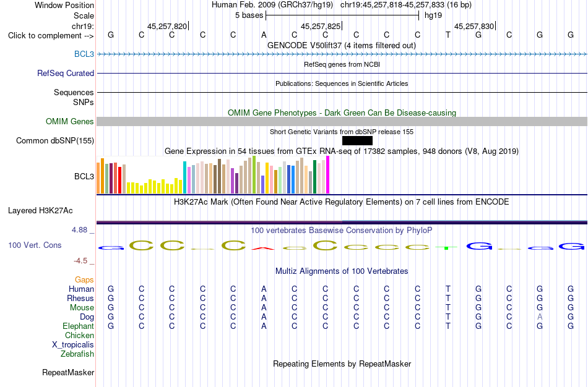
Task: Select the Human alignment row label
Action: [x=81, y=289]
